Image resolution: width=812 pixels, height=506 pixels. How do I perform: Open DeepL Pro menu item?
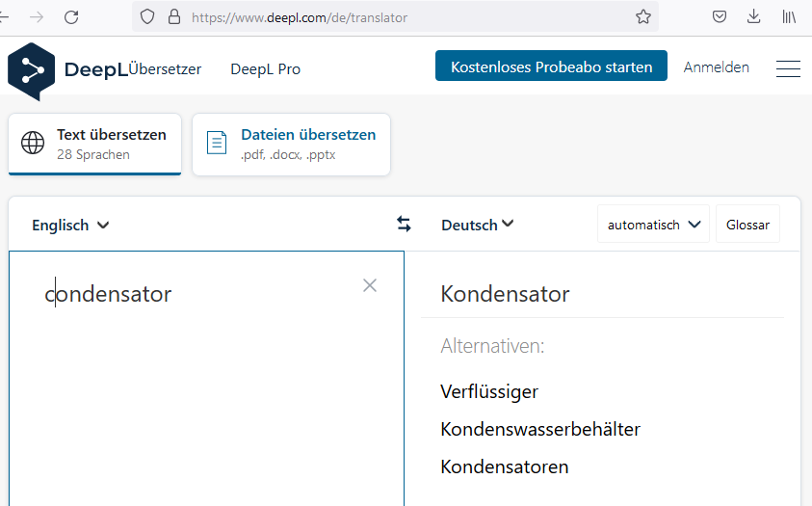(265, 68)
